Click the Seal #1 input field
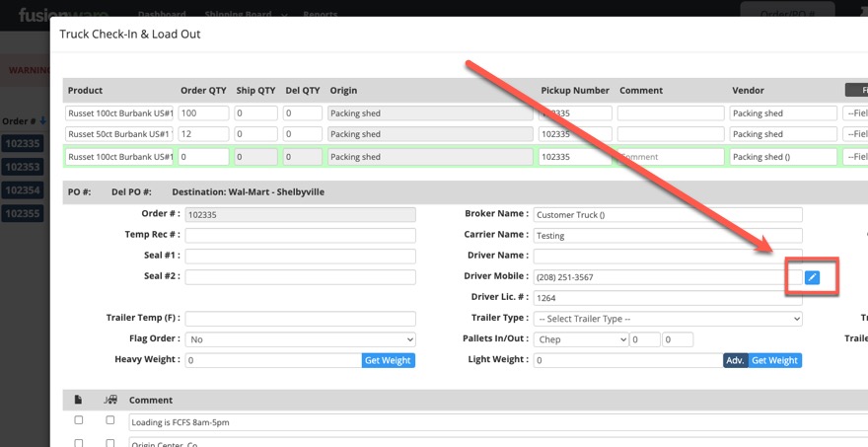The height and width of the screenshot is (447, 868). [300, 256]
